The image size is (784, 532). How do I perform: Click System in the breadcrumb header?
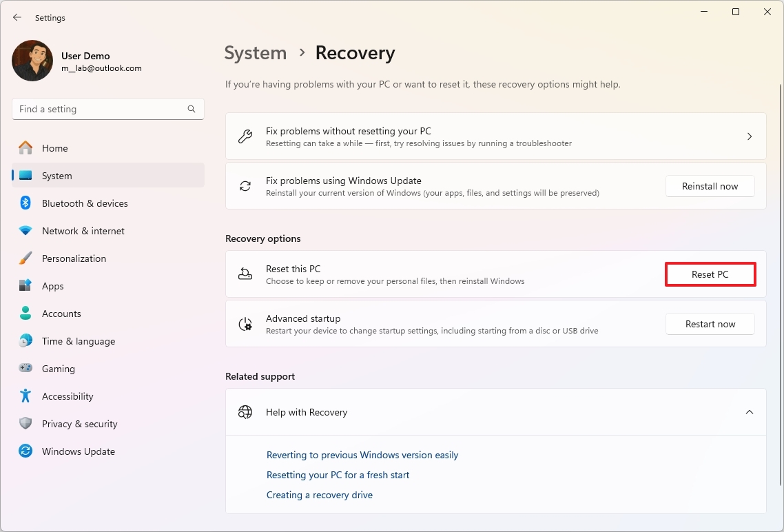point(256,53)
